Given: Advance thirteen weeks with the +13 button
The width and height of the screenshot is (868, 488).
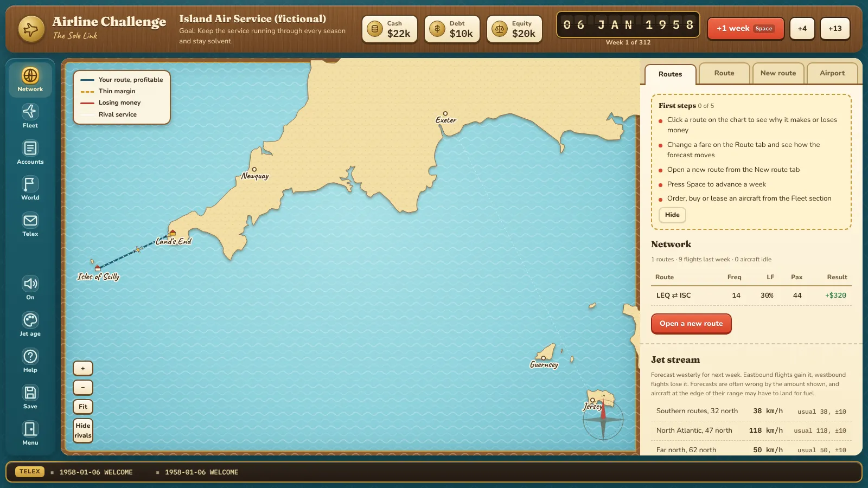Looking at the screenshot, I should 835,28.
